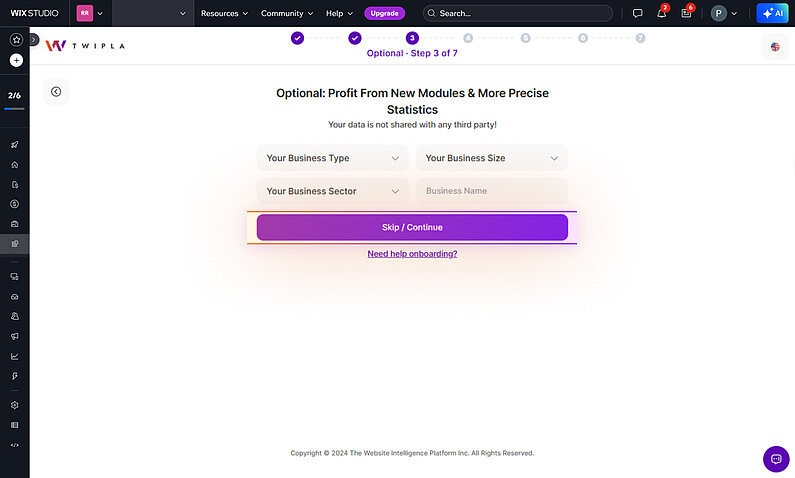This screenshot has height=478, width=795.
Task: Open the chat widget bubble at bottom right
Action: click(x=776, y=459)
